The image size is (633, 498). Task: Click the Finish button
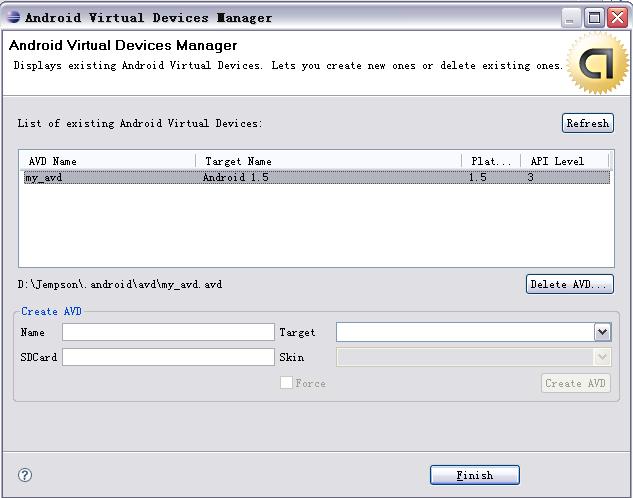[475, 475]
